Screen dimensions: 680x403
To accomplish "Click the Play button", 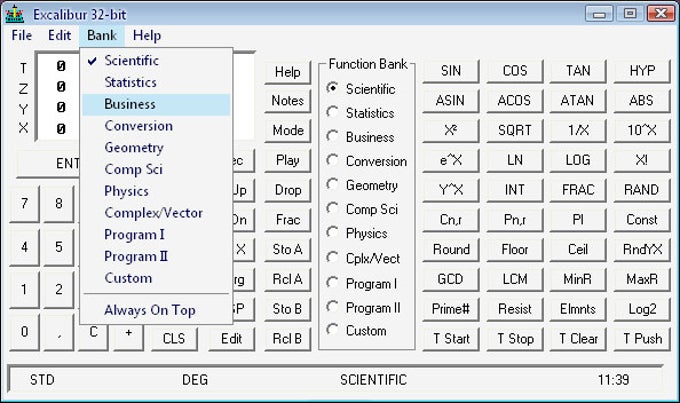I will (288, 161).
